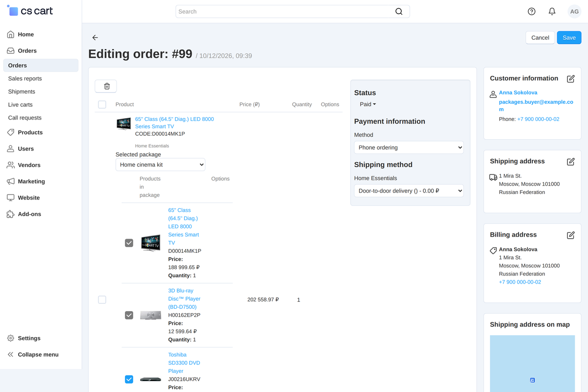Click the CS-Cart logo
Screen dimensions: 588x392
30,11
